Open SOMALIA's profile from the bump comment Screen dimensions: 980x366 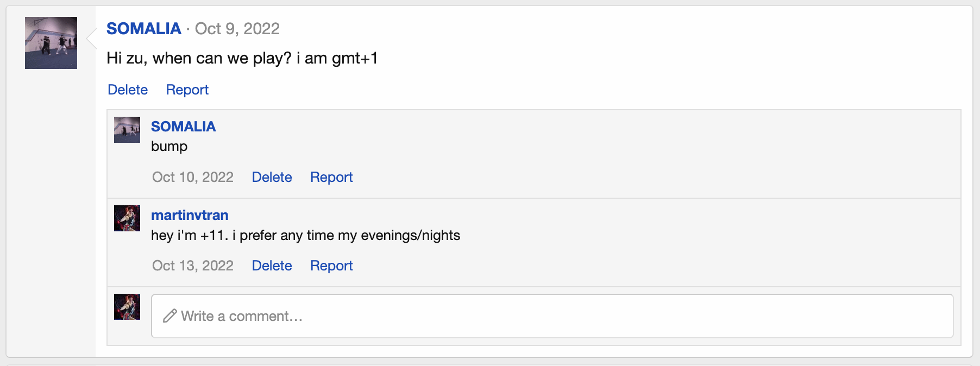point(183,127)
